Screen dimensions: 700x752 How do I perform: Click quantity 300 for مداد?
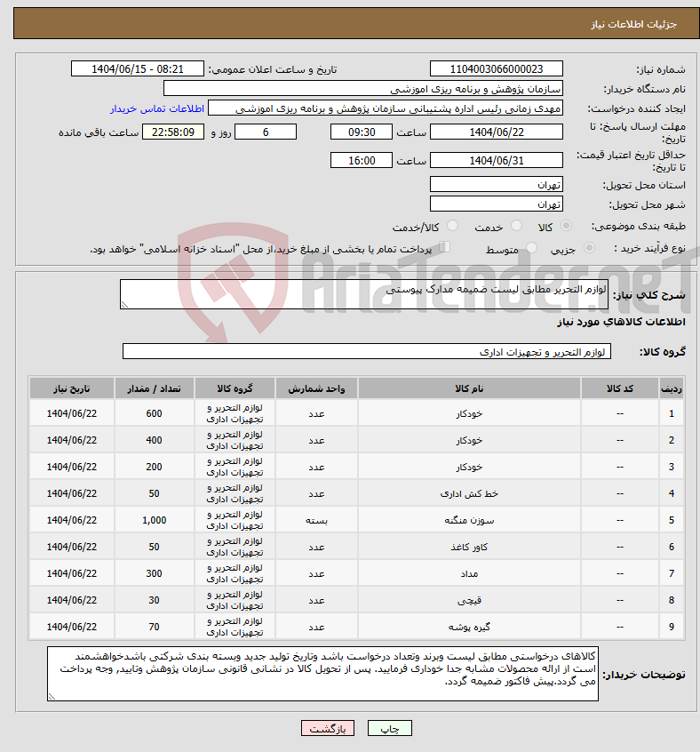pyautogui.click(x=154, y=573)
